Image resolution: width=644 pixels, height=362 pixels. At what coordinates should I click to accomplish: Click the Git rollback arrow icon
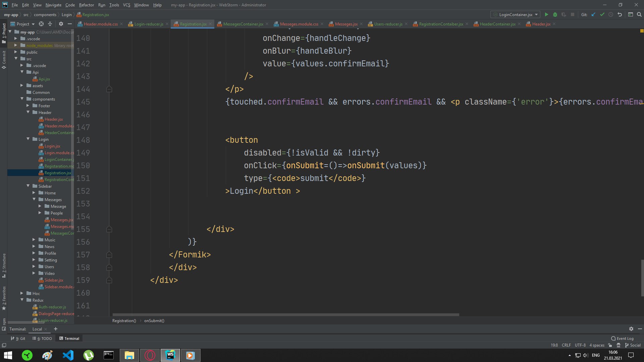tap(620, 15)
